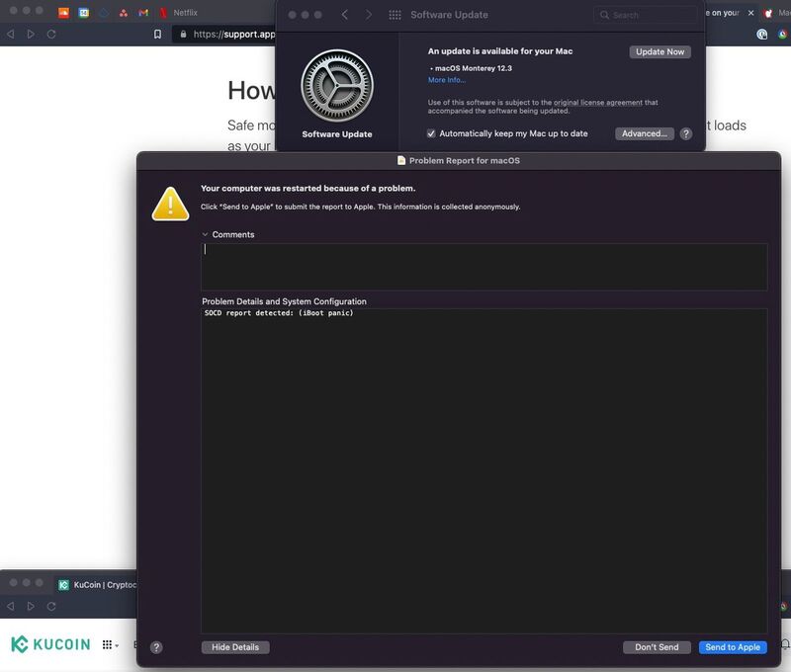Open the Asana bookmark icon

(124, 13)
